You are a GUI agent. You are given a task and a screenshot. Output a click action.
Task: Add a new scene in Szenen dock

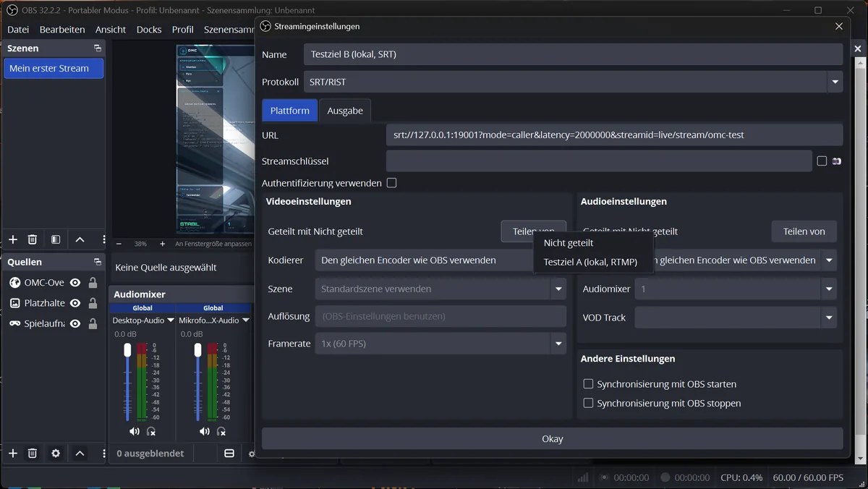click(12, 239)
